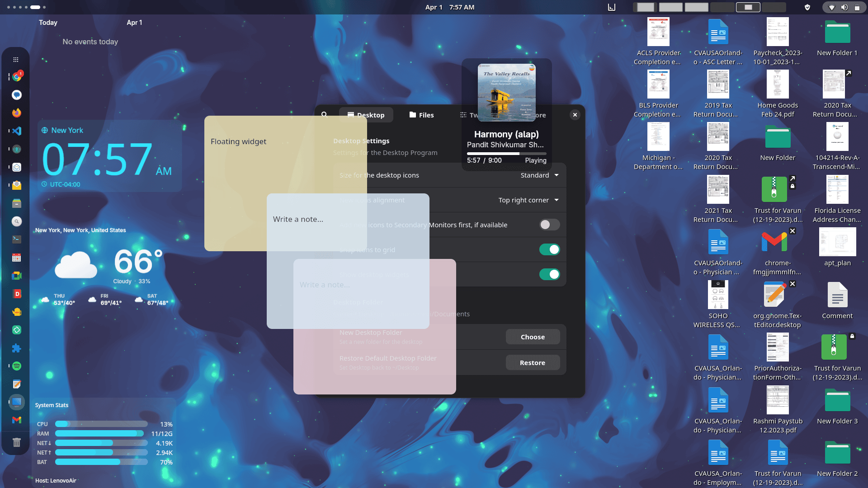
Task: Open the yellow @ mail app in dock
Action: pos(17,185)
